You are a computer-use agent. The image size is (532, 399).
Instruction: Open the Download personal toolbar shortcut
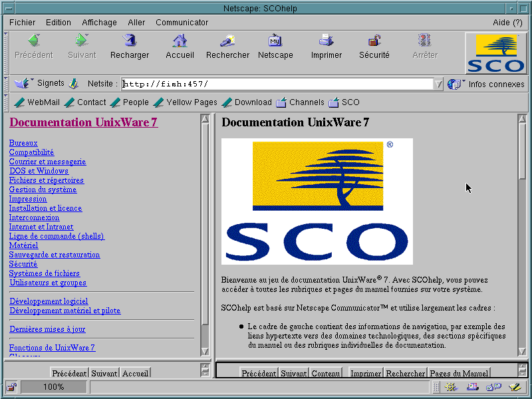click(x=247, y=102)
